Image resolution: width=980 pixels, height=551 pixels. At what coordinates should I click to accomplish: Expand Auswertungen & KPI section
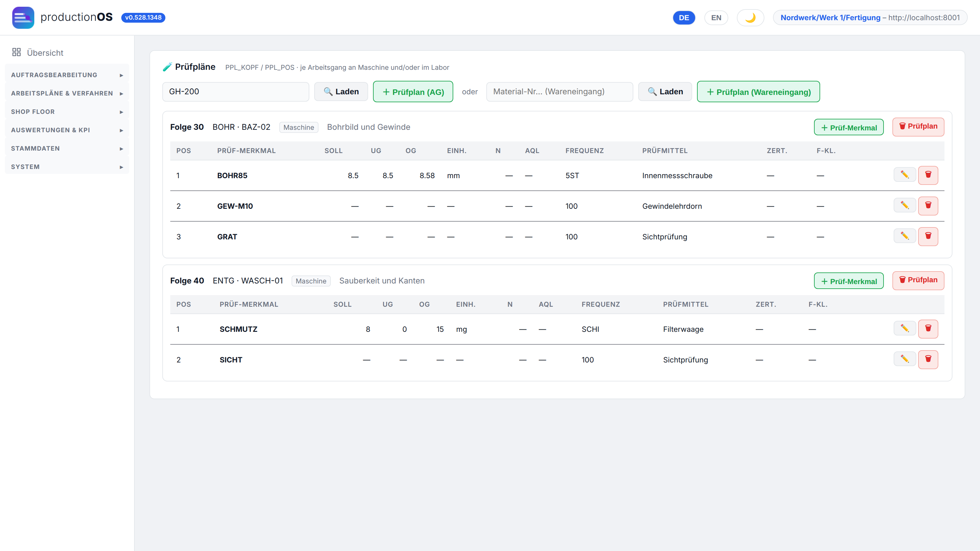[x=67, y=130]
